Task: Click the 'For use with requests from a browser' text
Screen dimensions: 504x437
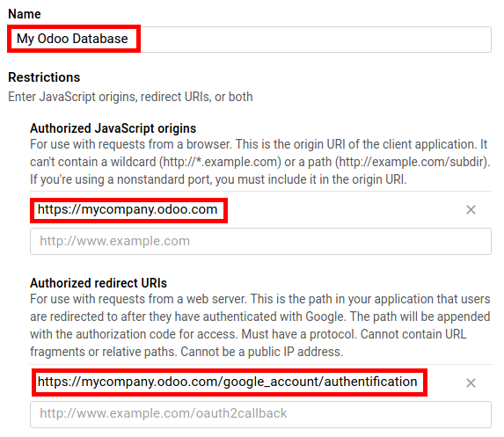Action: point(130,144)
